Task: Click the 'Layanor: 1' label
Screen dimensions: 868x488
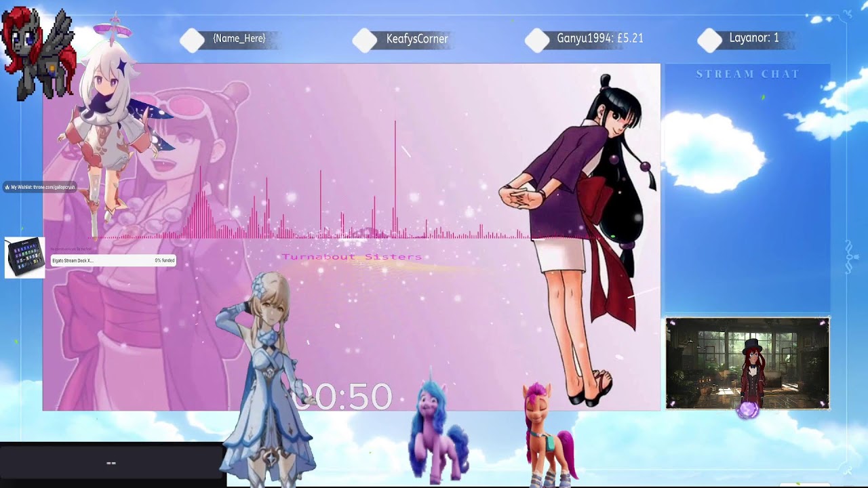Action: pyautogui.click(x=754, y=38)
